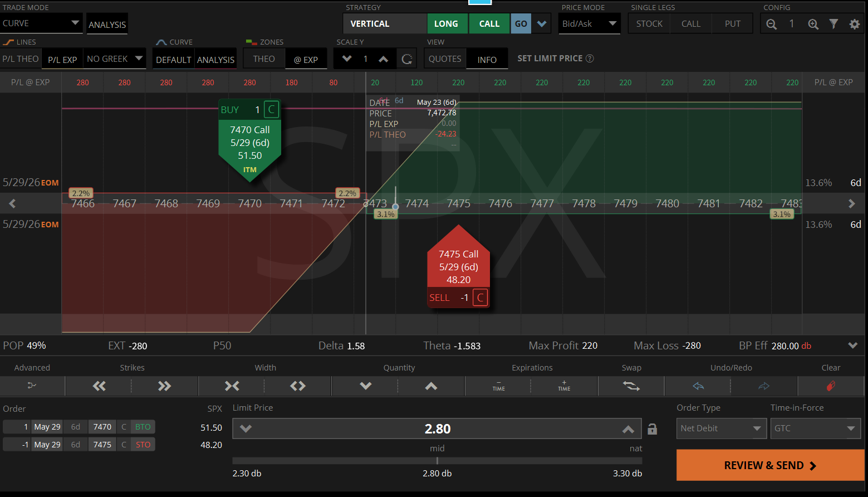Screen dimensions: 868x497
Task: Move to a later expiration (plus TIME)
Action: point(564,386)
